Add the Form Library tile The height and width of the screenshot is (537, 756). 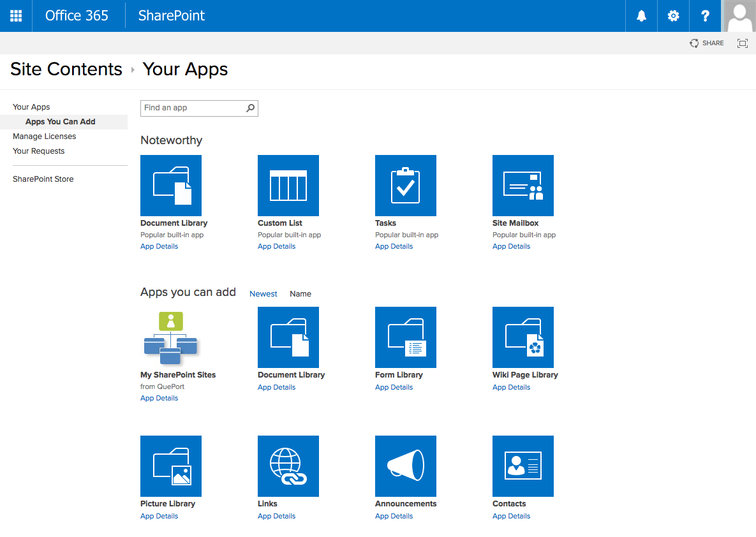(406, 337)
